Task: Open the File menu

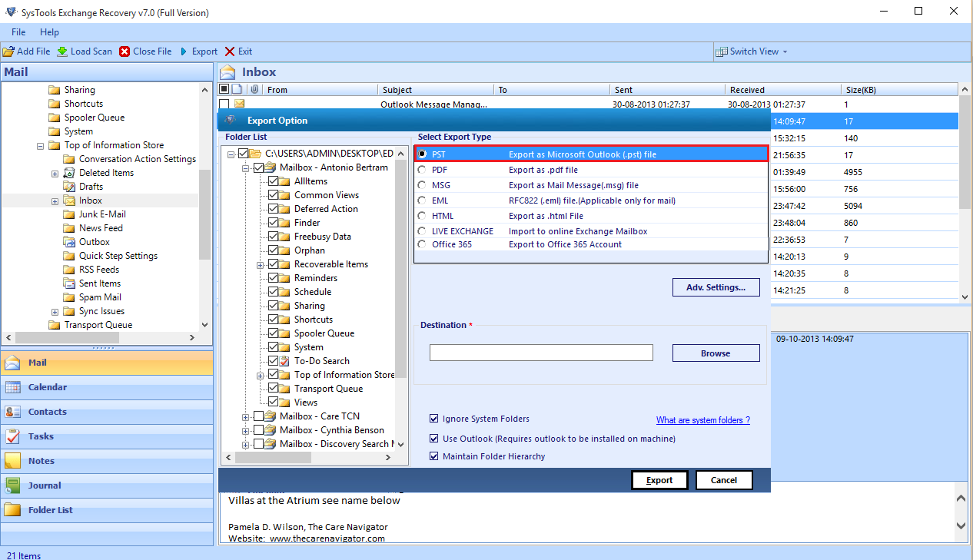Action: [18, 32]
